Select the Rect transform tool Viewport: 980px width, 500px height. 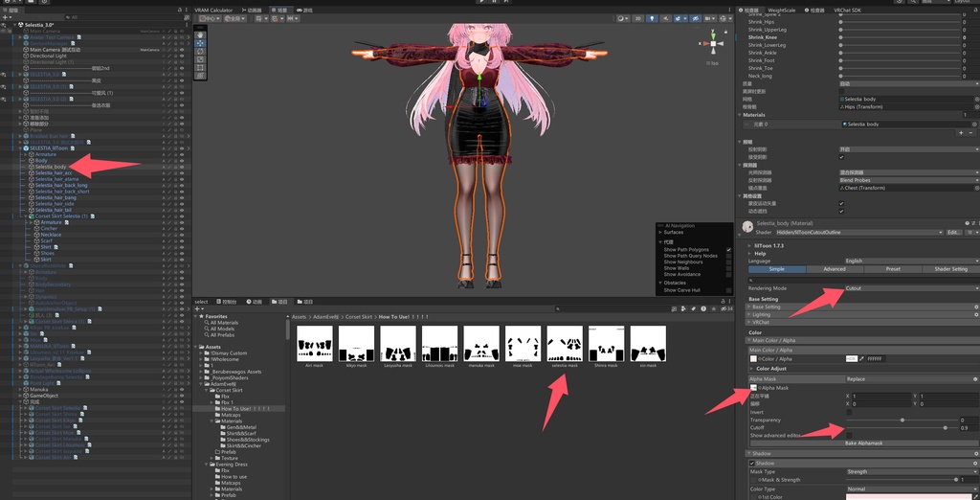point(200,68)
